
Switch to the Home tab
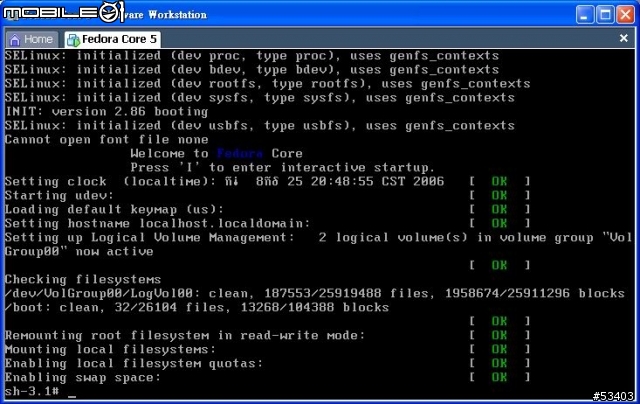(31, 39)
